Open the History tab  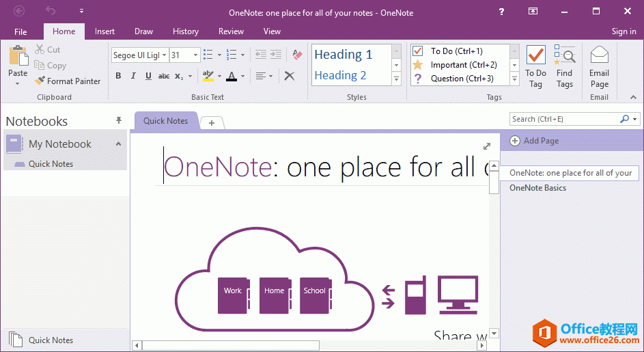[186, 31]
